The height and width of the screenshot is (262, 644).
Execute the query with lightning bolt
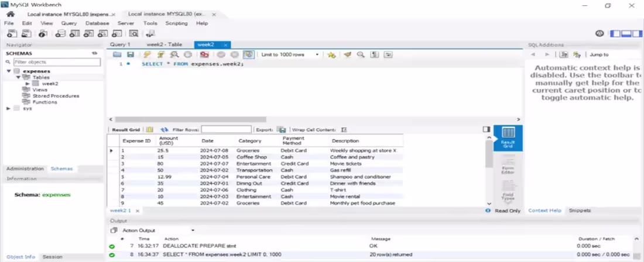(147, 54)
